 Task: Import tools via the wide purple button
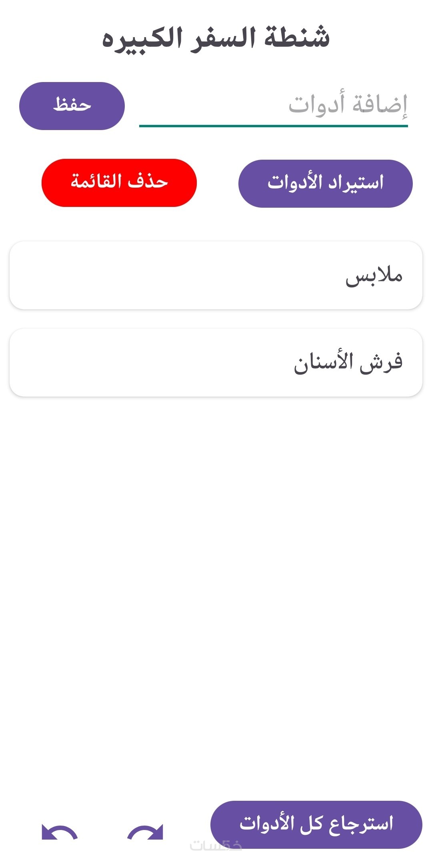click(x=325, y=183)
